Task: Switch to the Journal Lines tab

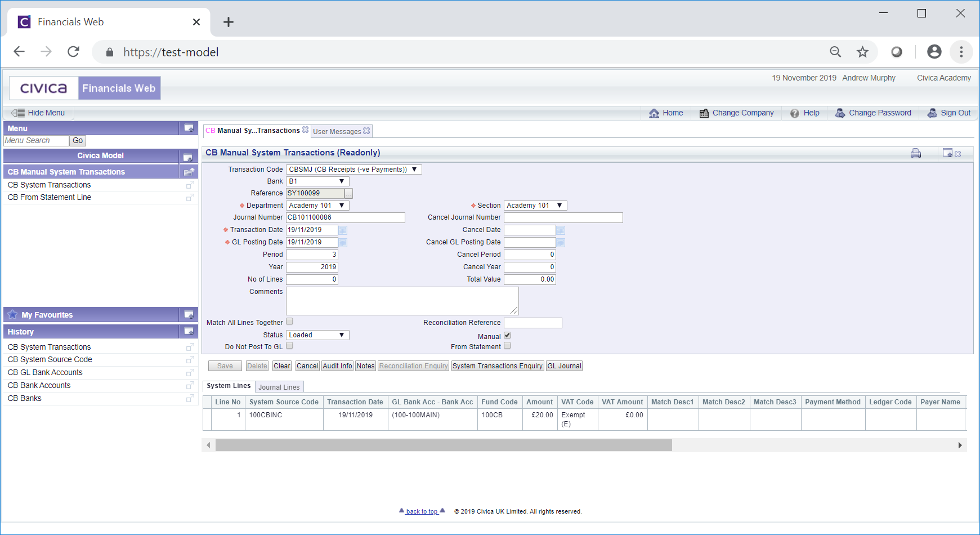Action: click(x=279, y=387)
